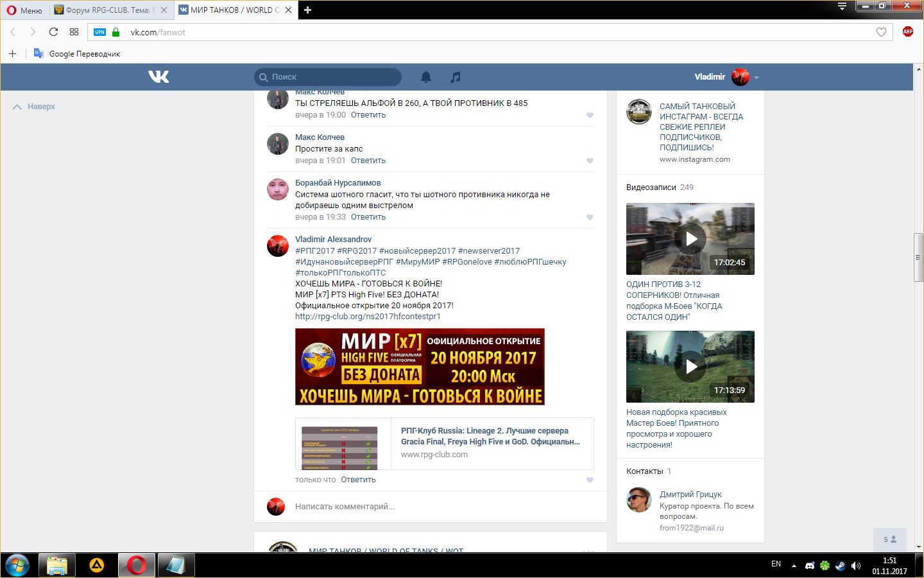Show hidden system tray icons
The height and width of the screenshot is (578, 924).
794,566
